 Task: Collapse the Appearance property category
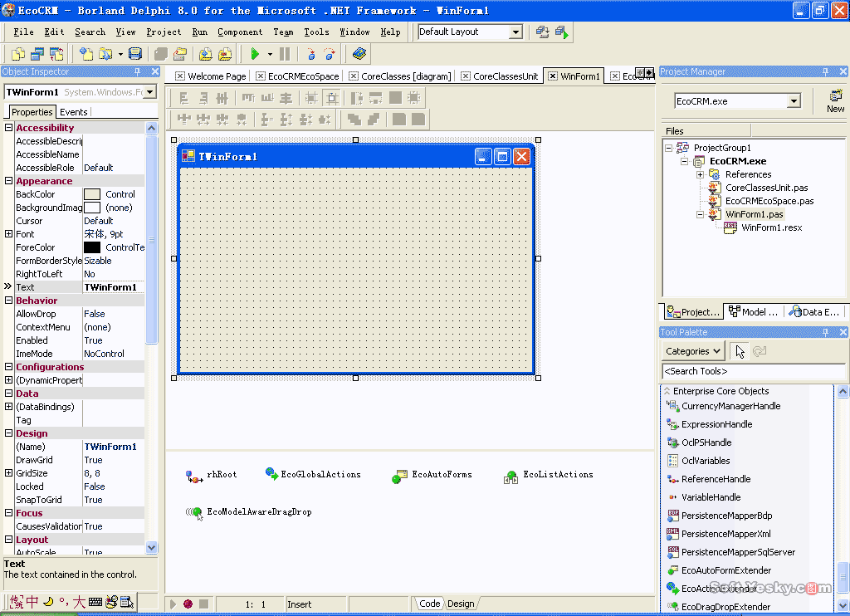click(x=8, y=181)
